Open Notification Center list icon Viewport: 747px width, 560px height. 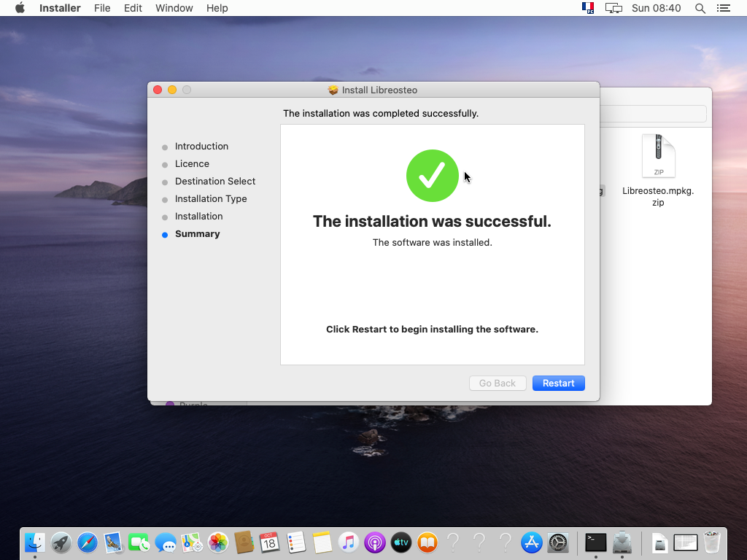click(x=724, y=8)
